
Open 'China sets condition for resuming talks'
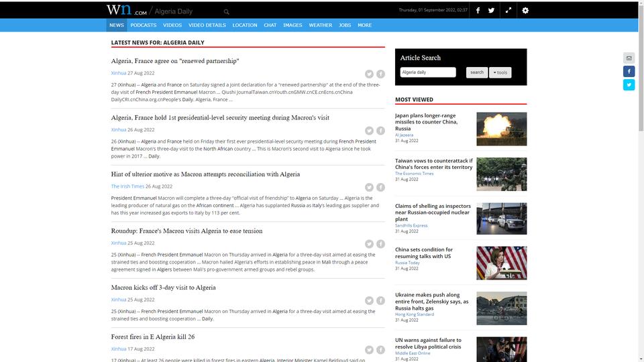click(424, 253)
